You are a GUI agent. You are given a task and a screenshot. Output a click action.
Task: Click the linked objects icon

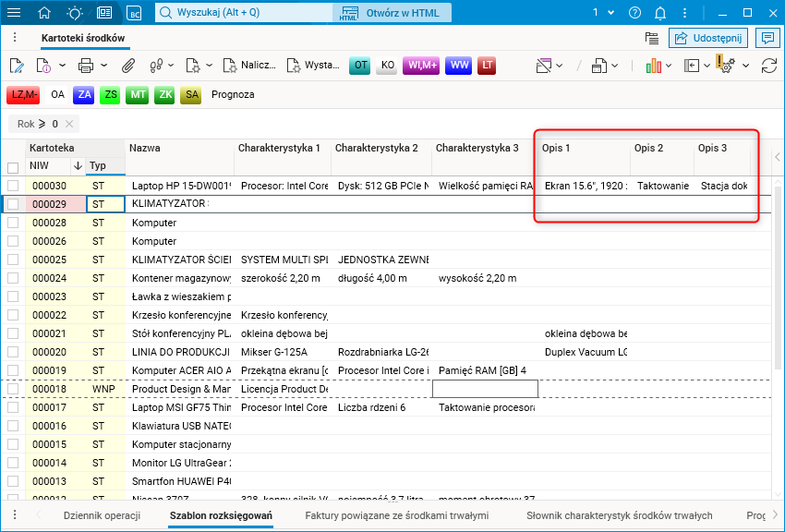pos(156,66)
